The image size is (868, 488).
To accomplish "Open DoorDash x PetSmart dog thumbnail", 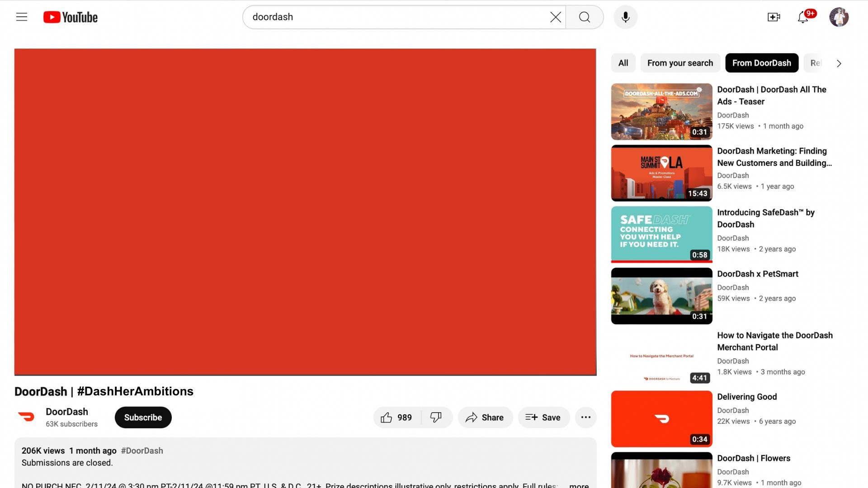I will click(x=662, y=296).
